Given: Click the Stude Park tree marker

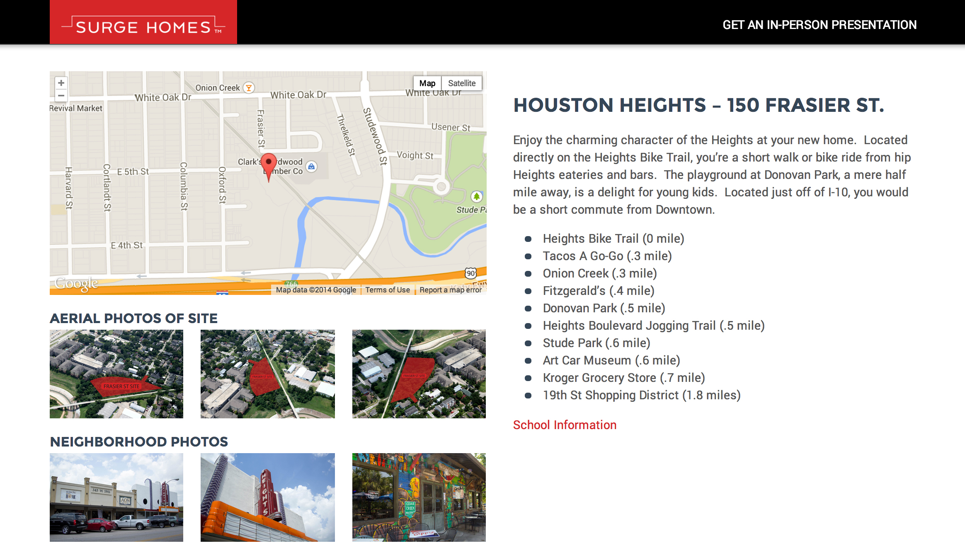Looking at the screenshot, I should click(x=476, y=196).
